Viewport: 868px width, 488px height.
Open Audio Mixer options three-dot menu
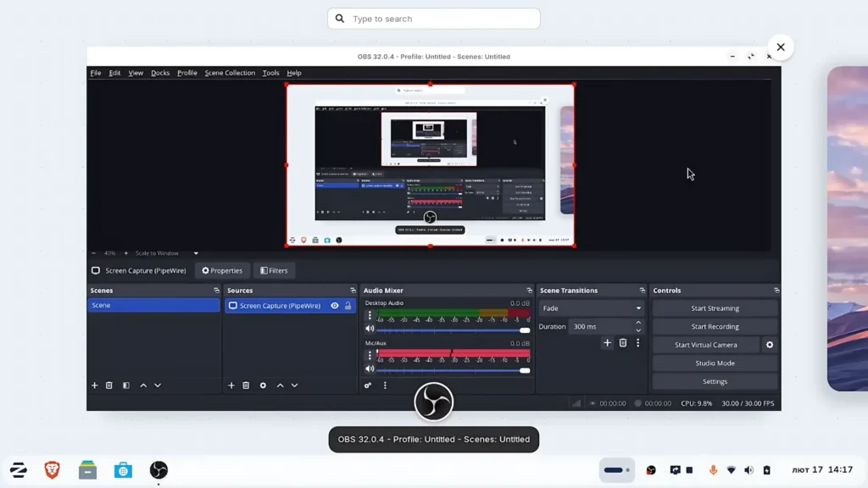(x=386, y=385)
